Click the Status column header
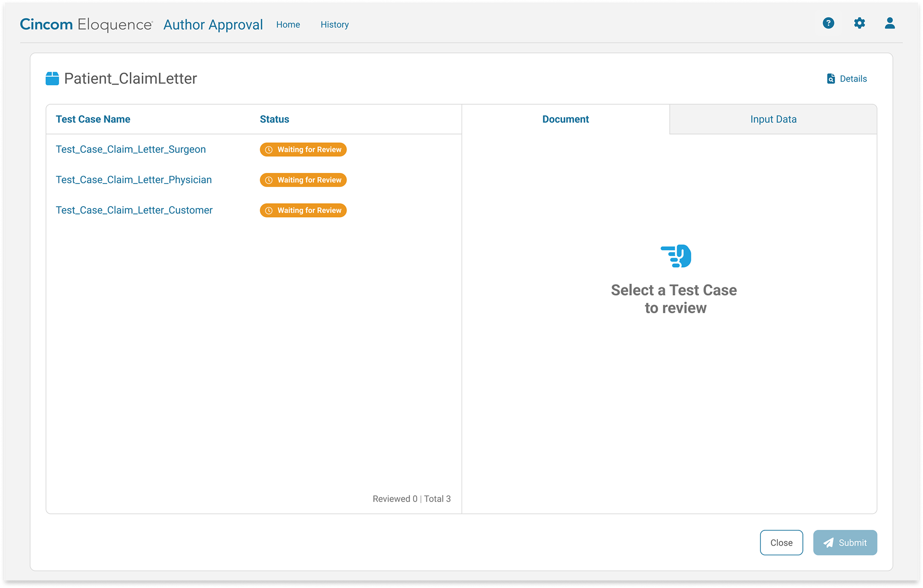Screen dimensions: 923x588 coord(274,119)
